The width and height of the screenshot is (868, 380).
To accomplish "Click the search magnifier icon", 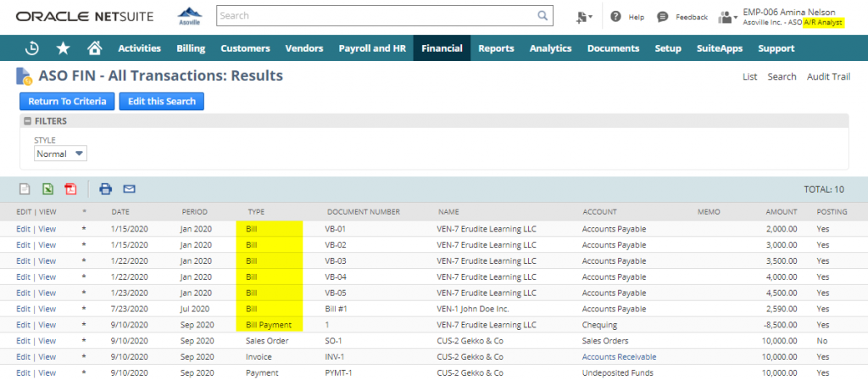I will pos(542,15).
